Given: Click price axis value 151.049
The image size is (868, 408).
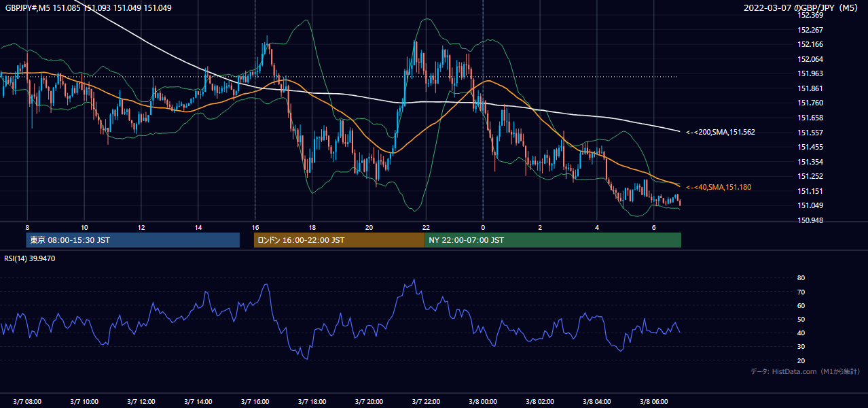Looking at the screenshot, I should [810, 206].
